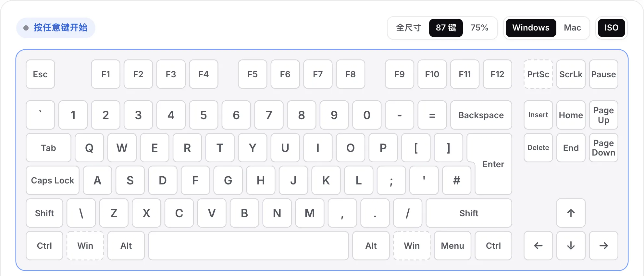Click the Menu key
The height and width of the screenshot is (276, 644).
[452, 245]
